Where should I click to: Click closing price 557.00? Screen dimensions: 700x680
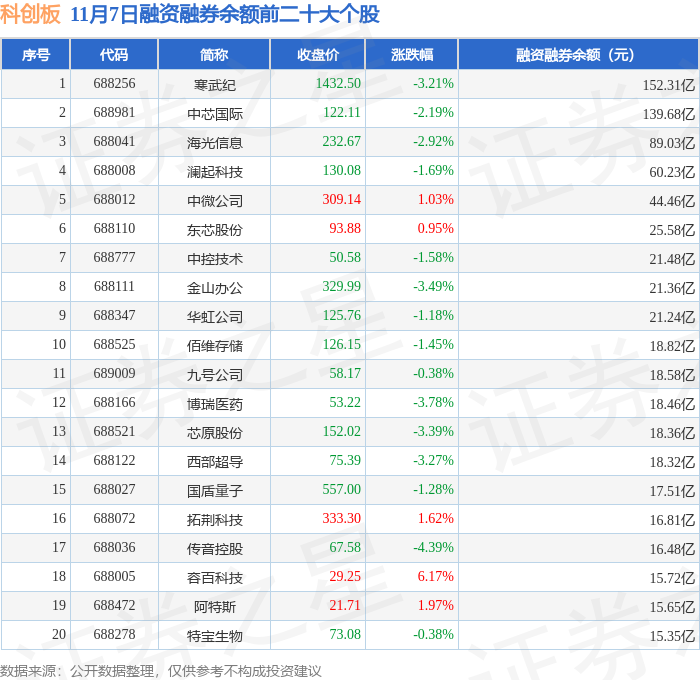[342, 490]
